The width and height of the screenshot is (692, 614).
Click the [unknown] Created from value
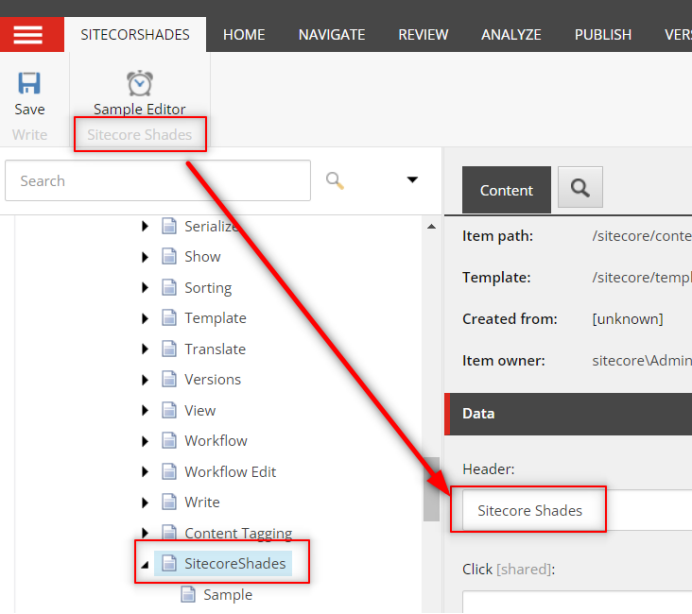pyautogui.click(x=628, y=319)
